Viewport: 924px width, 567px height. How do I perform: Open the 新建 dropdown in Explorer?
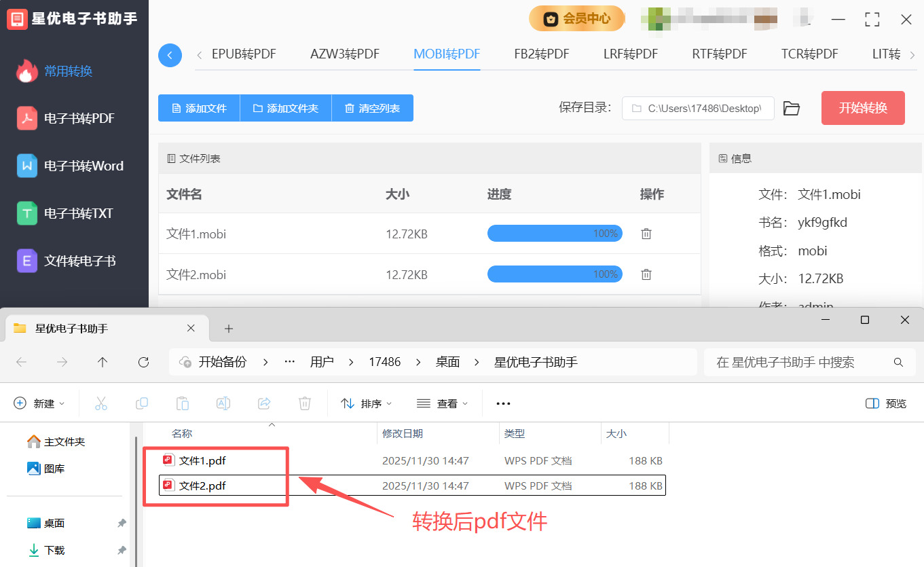pyautogui.click(x=39, y=403)
